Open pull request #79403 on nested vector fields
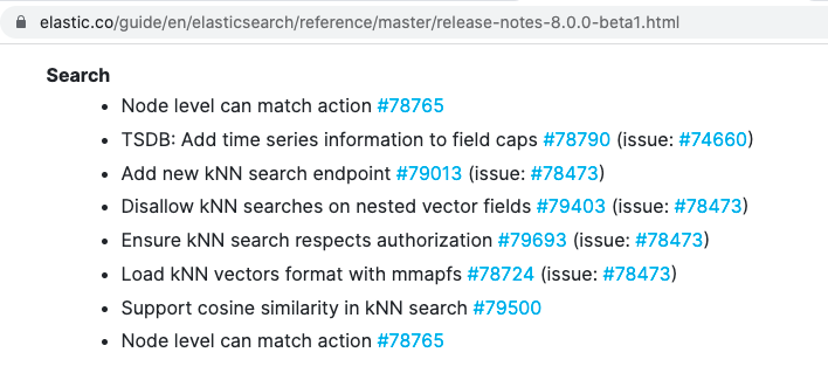The width and height of the screenshot is (828, 380). 571,206
